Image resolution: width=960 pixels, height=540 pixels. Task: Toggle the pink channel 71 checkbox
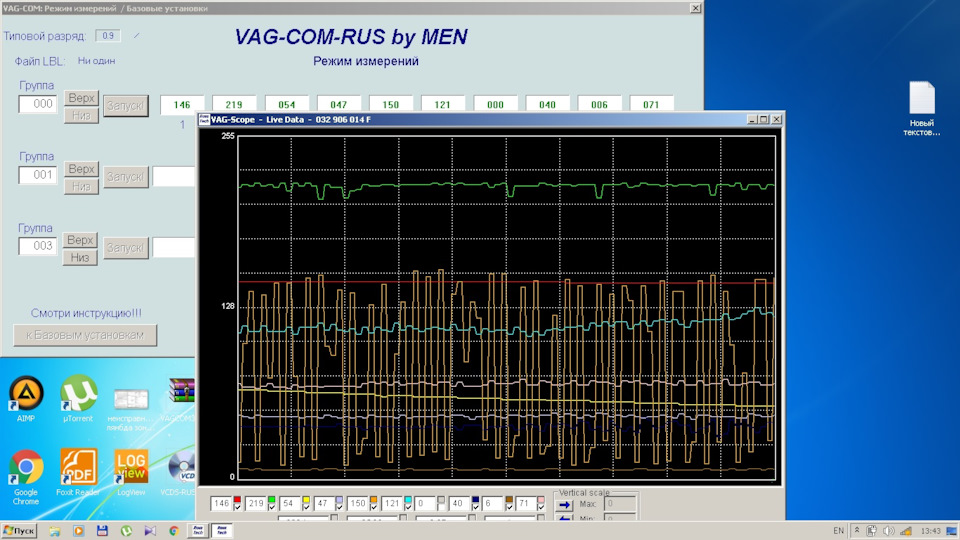541,508
